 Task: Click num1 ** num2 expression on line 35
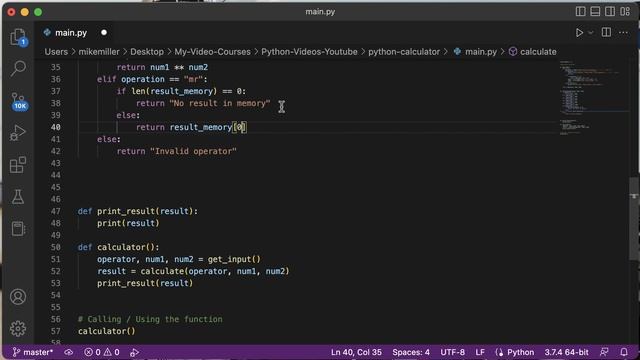[x=179, y=67]
